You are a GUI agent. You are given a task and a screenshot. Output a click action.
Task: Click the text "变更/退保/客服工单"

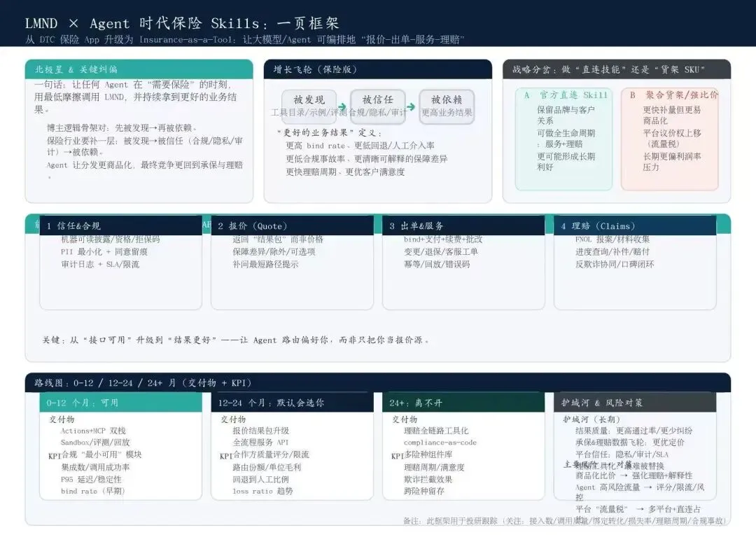tap(441, 251)
